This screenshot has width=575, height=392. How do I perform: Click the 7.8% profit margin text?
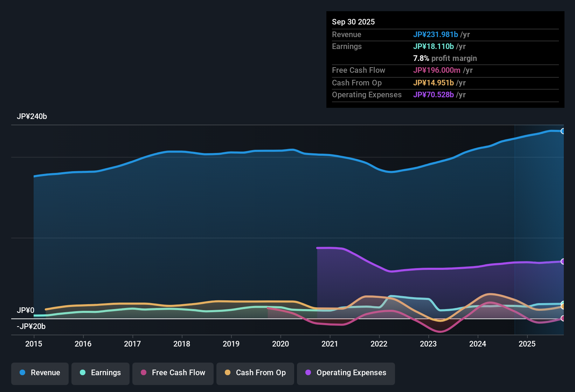[445, 58]
